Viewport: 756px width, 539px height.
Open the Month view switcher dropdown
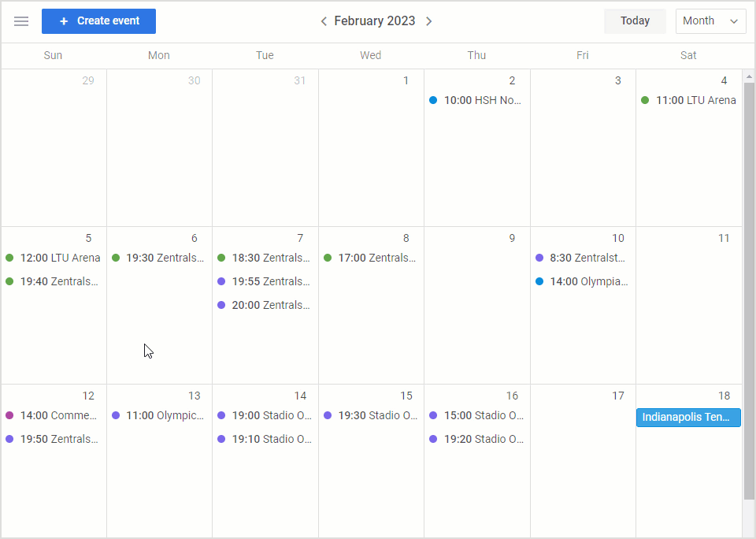point(710,21)
